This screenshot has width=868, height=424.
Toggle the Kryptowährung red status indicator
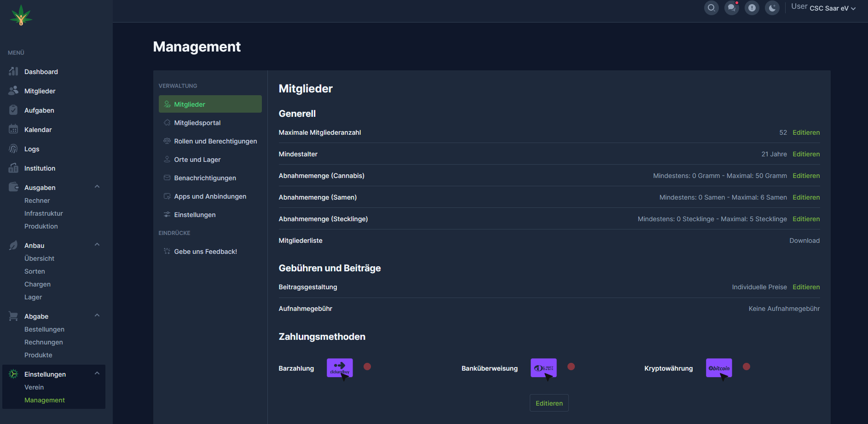tap(746, 367)
